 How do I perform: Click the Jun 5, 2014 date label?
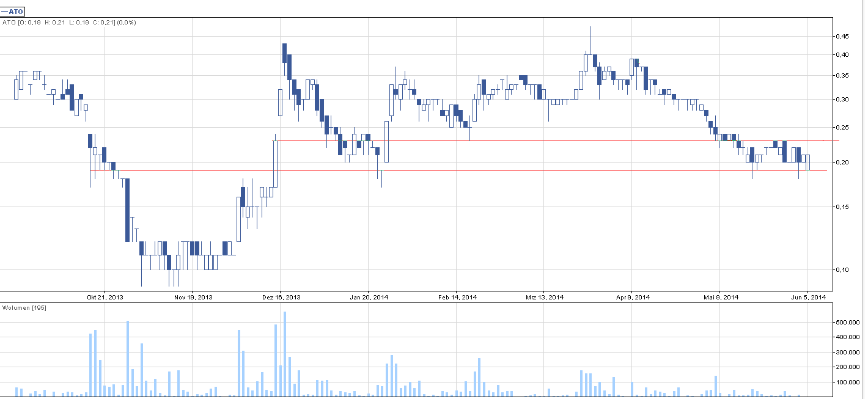click(808, 298)
